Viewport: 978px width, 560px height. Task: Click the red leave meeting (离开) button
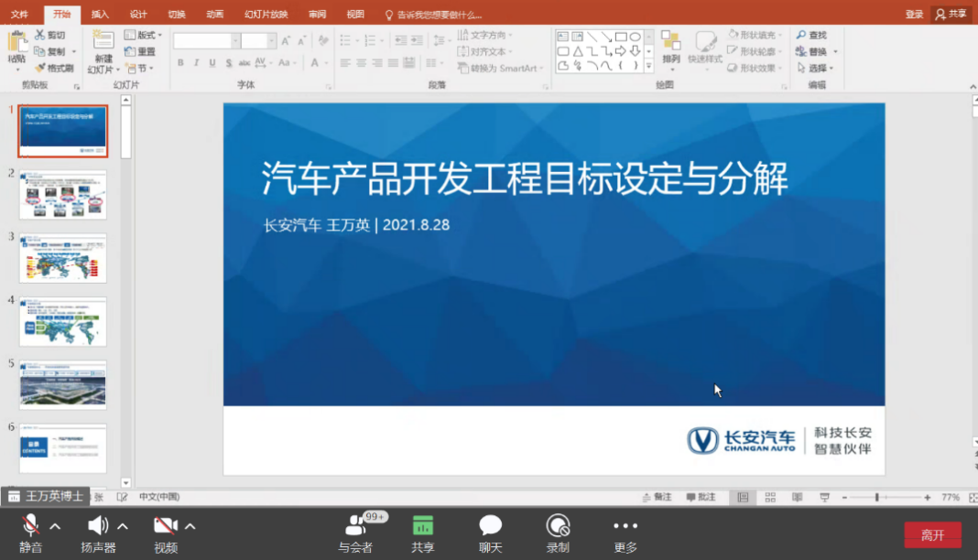932,535
